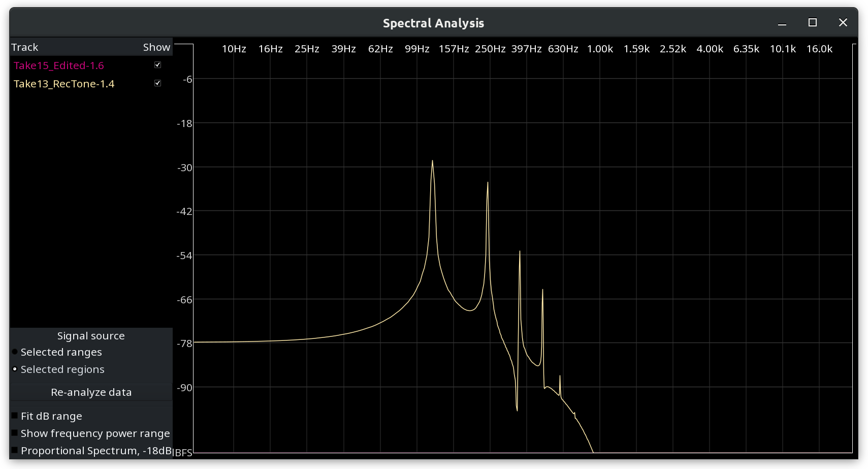868x469 pixels.
Task: Maximize the Spectral Analysis window
Action: [813, 23]
